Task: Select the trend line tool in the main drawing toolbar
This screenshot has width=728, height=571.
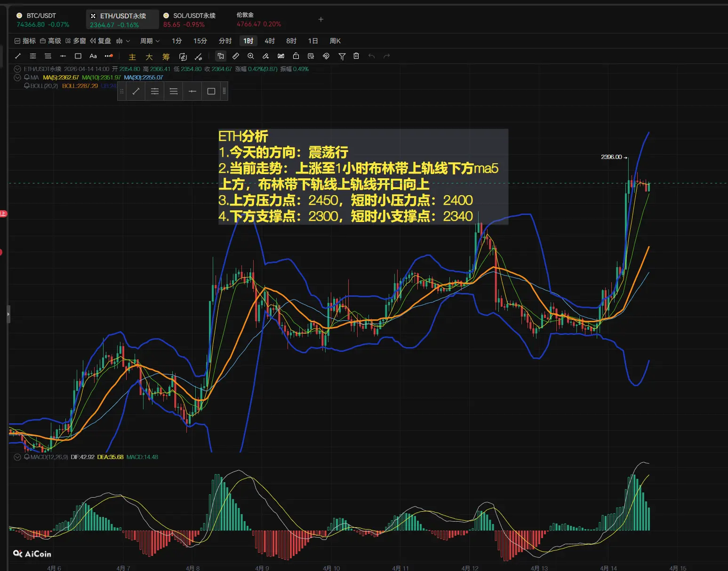Action: coord(18,56)
